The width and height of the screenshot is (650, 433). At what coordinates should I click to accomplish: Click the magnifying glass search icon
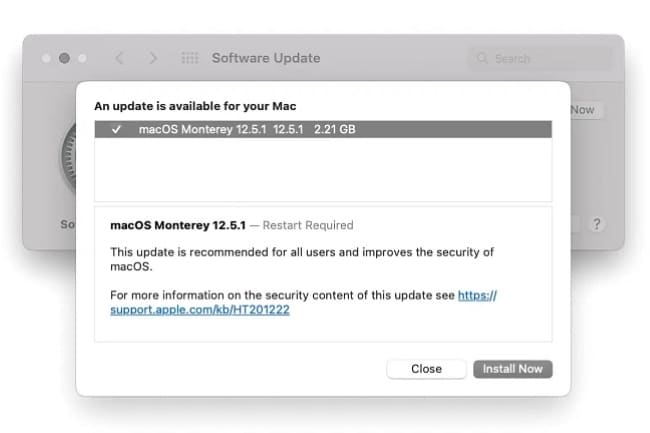[x=482, y=58]
